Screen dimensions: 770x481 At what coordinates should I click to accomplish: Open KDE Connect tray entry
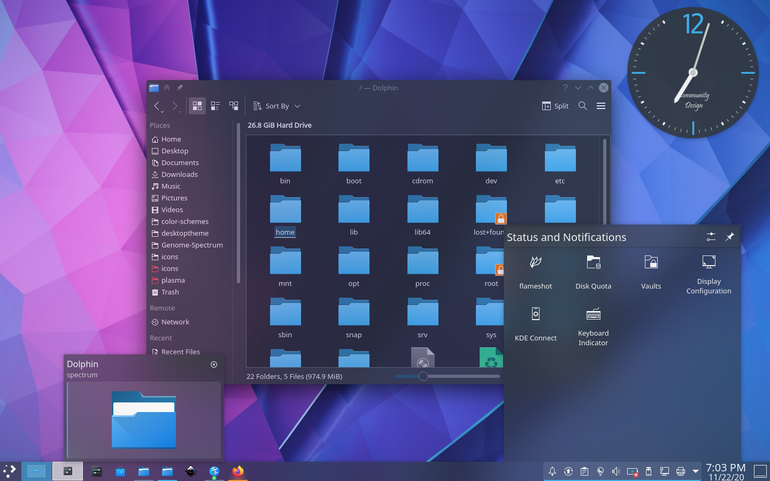coord(535,324)
